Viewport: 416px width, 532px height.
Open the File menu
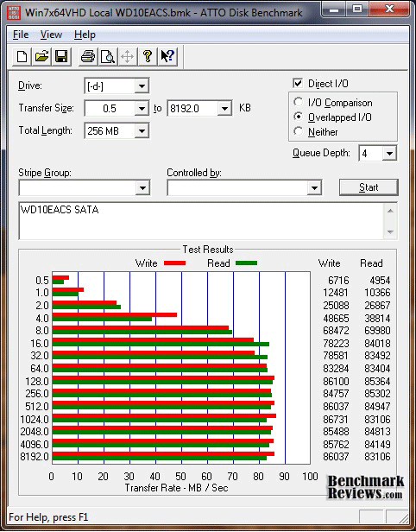pos(21,35)
